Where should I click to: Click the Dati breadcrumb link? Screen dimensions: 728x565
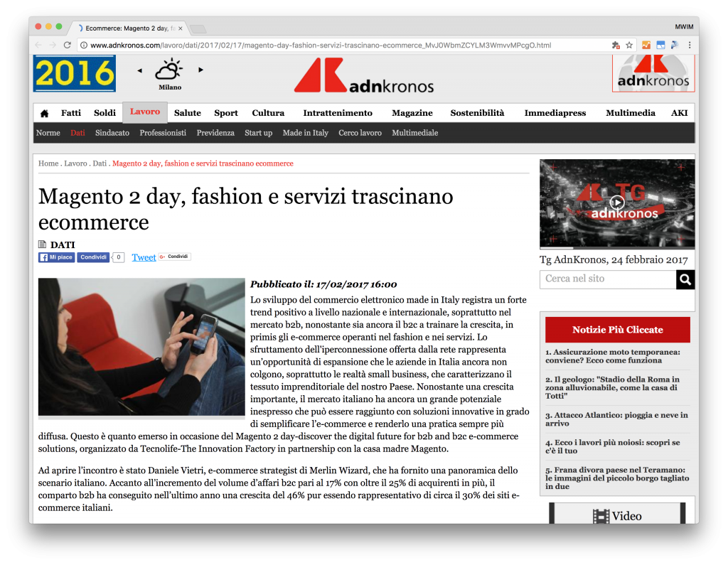click(100, 163)
